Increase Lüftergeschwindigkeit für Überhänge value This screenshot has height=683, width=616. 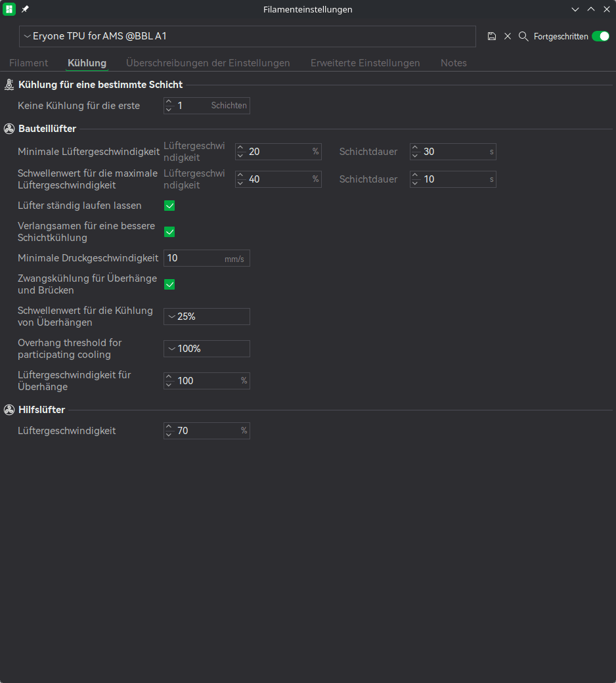click(169, 377)
